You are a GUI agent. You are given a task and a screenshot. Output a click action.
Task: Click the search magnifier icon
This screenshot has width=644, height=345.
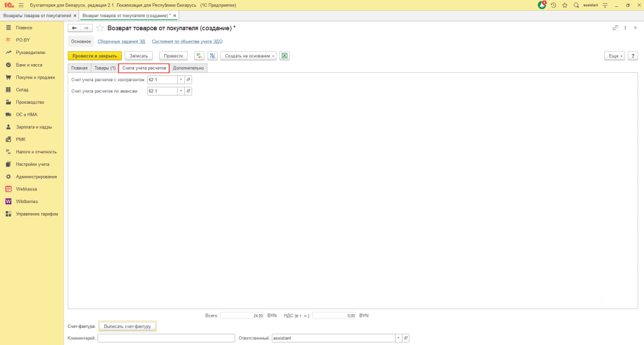[x=576, y=5]
